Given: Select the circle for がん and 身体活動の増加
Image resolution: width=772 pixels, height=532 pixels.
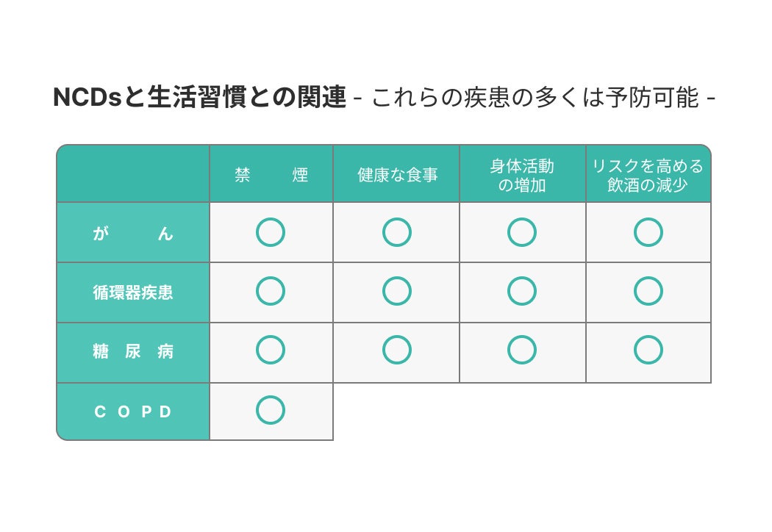Looking at the screenshot, I should (522, 233).
